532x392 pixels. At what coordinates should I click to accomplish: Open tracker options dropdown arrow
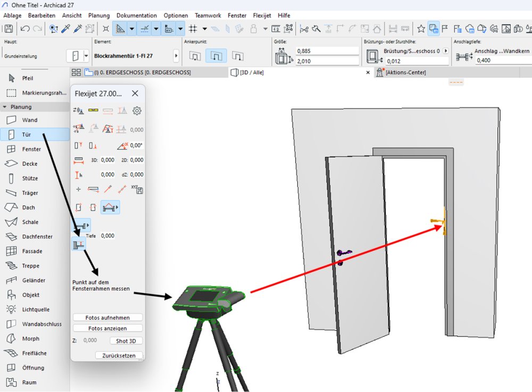click(x=180, y=29)
